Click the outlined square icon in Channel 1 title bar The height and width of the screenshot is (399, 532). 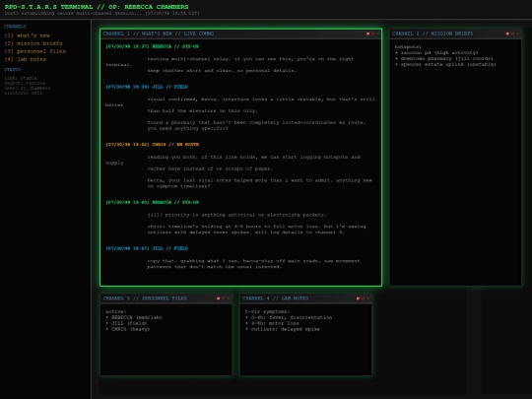pyautogui.click(x=372, y=33)
